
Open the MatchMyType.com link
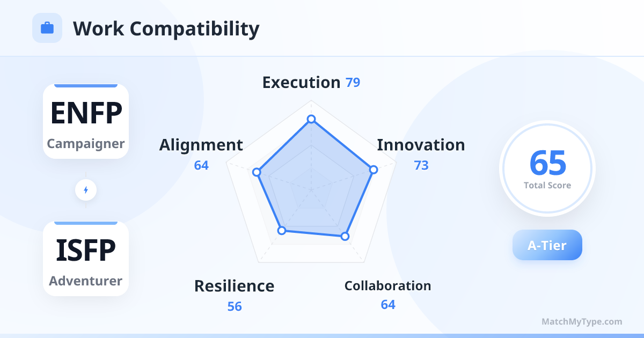582,322
